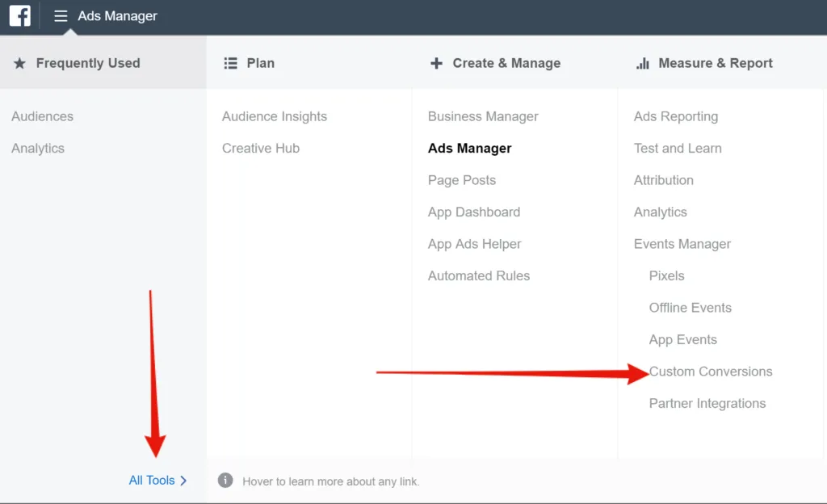
Task: Click the Plan list icon
Action: [230, 63]
